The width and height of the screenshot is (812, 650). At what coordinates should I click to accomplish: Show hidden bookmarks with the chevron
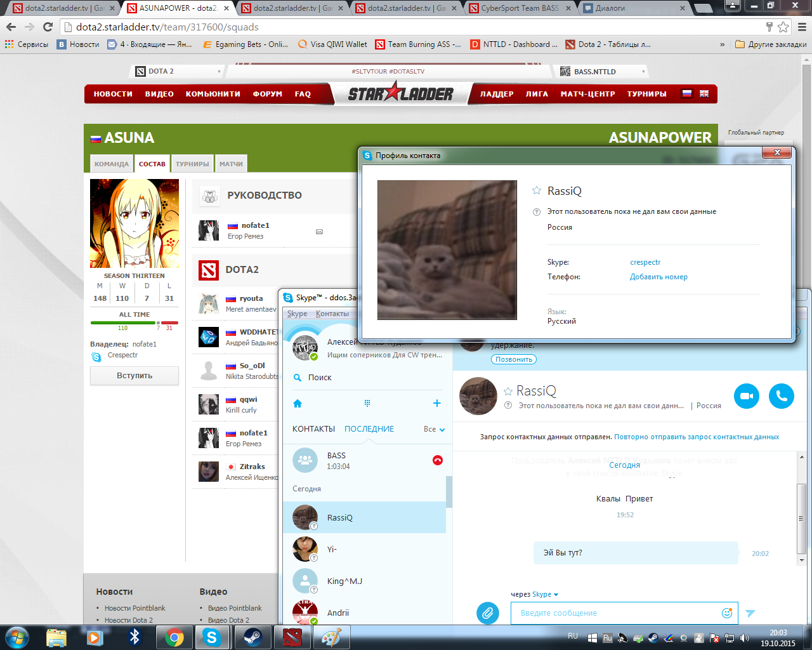[722, 44]
